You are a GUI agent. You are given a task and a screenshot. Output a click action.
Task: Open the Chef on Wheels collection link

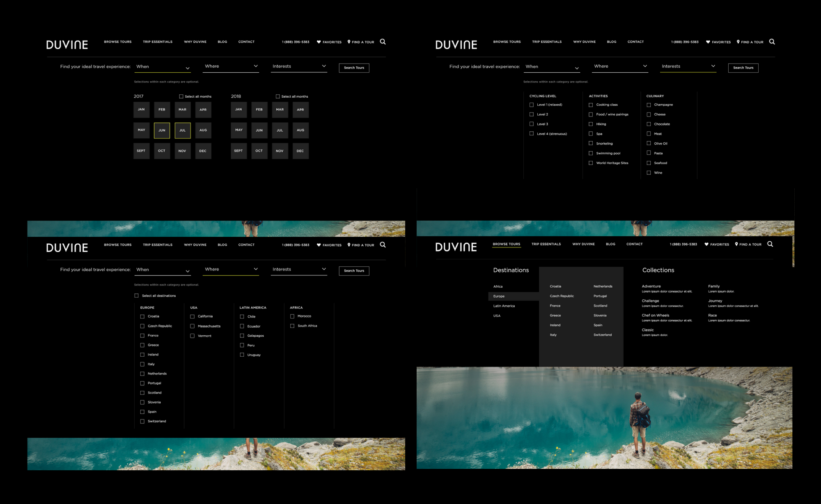click(655, 315)
